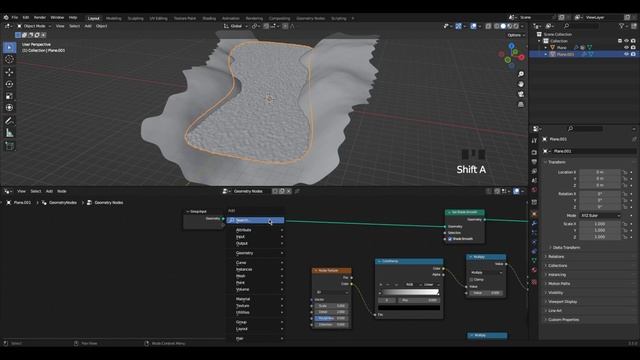Open the Global transform orientation dropdown
The width and height of the screenshot is (640, 360).
(236, 26)
